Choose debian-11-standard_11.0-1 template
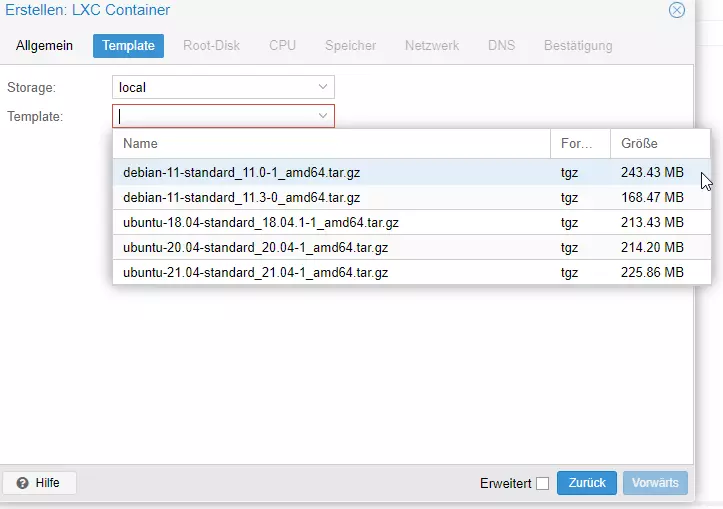Screen dimensions: 723x509 [241, 172]
